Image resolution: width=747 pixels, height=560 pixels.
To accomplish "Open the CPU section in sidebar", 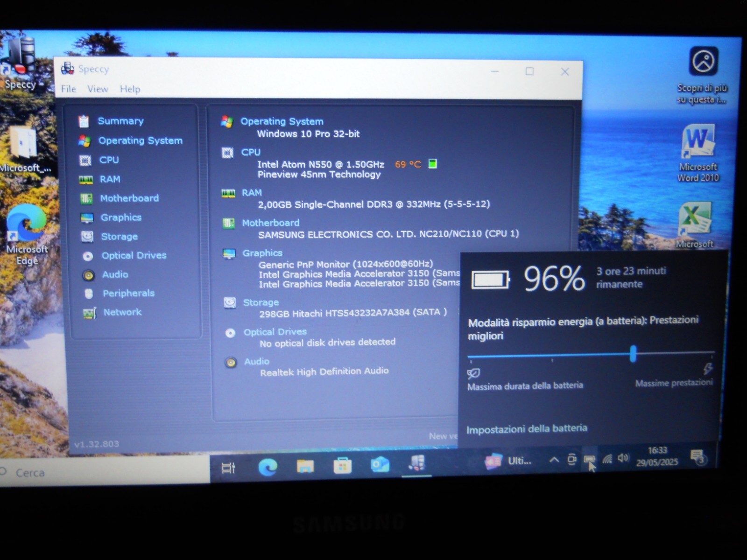I will coord(109,160).
